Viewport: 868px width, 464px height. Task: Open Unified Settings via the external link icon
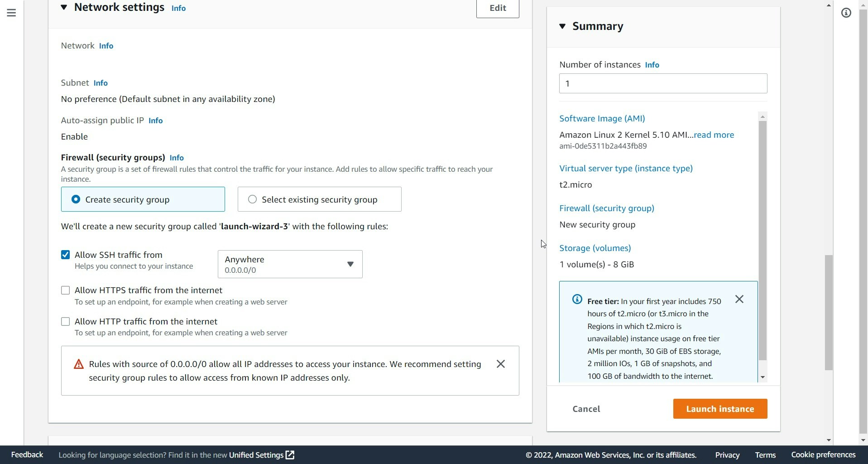(x=289, y=454)
